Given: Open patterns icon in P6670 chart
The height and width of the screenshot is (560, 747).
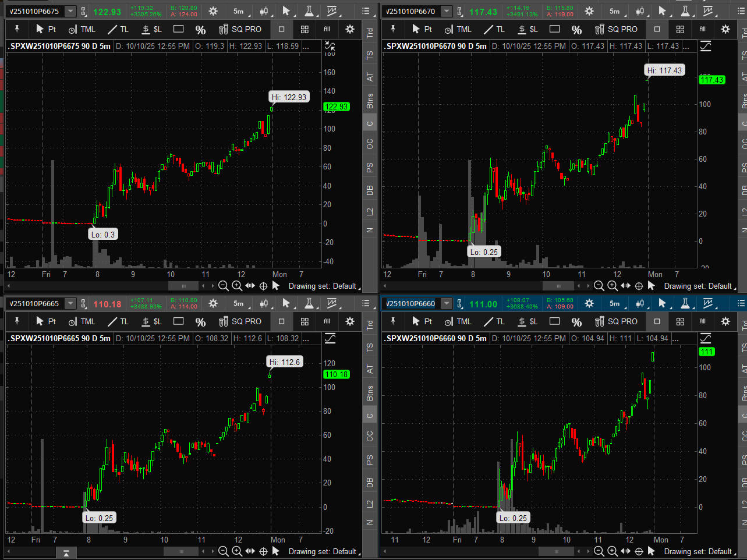Looking at the screenshot, I should (x=708, y=11).
